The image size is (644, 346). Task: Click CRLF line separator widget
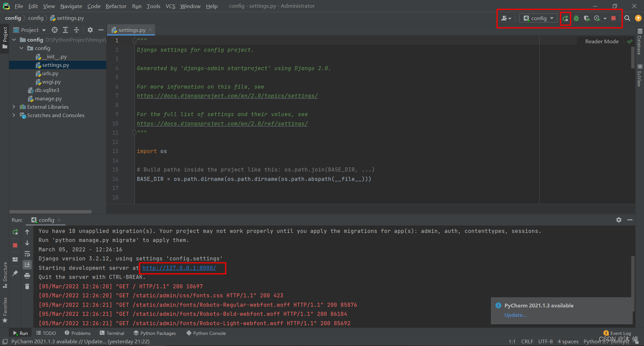click(x=527, y=341)
